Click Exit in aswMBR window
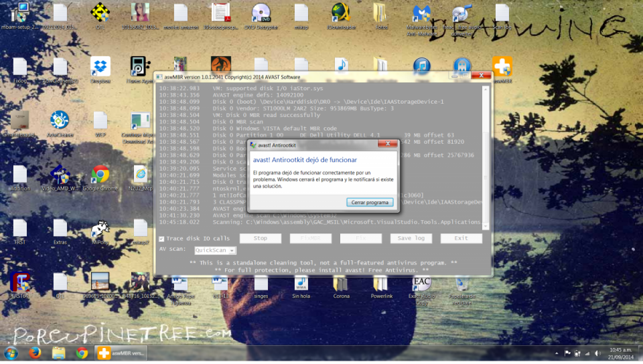 pos(461,238)
